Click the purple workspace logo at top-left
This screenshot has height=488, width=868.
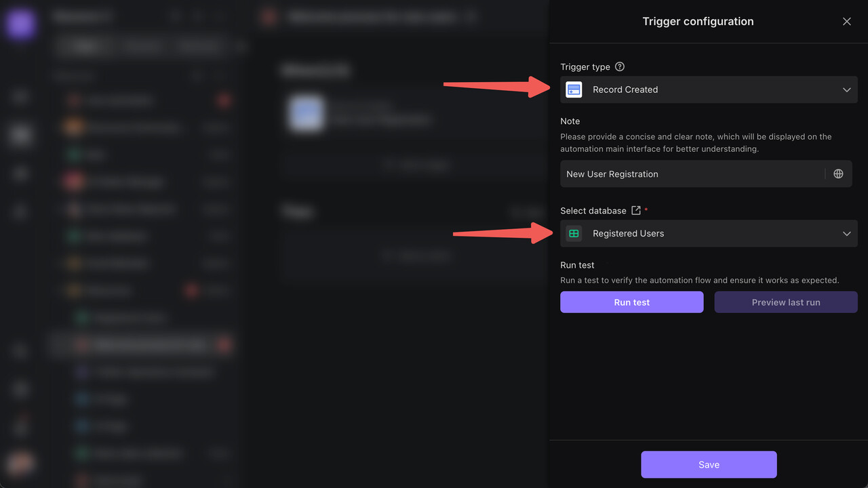click(20, 24)
